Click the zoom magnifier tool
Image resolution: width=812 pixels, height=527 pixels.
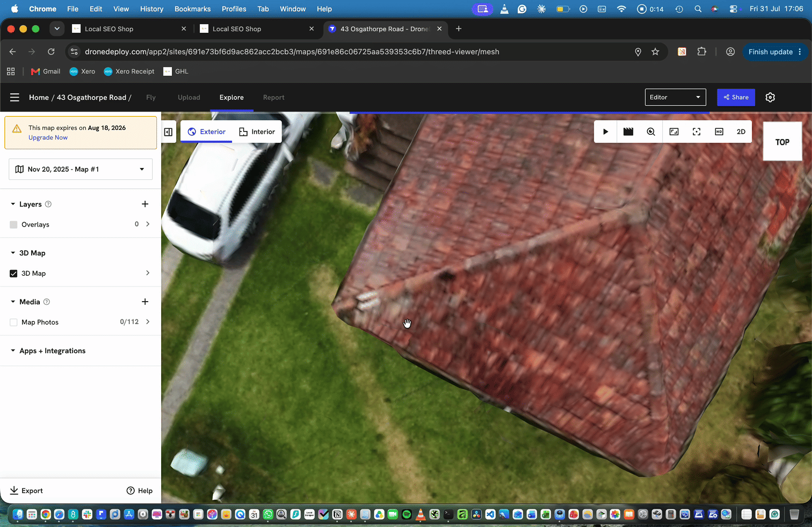pyautogui.click(x=651, y=131)
